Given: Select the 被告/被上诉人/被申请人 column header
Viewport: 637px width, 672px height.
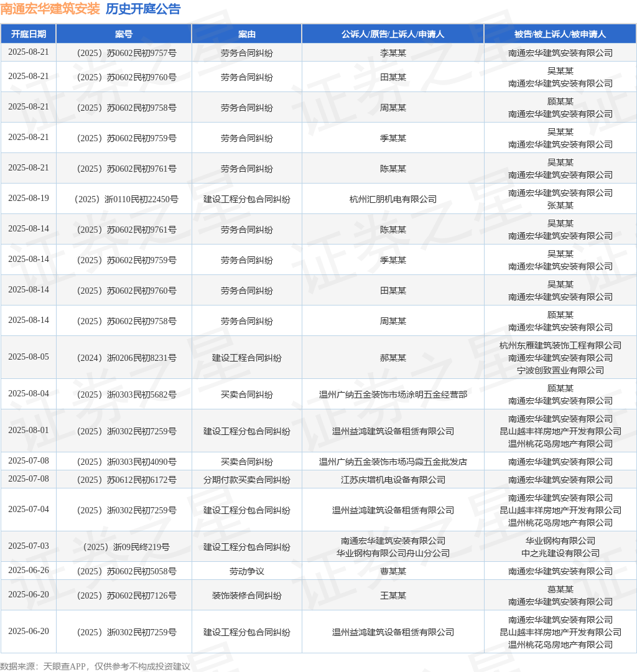Looking at the screenshot, I should click(x=560, y=34).
